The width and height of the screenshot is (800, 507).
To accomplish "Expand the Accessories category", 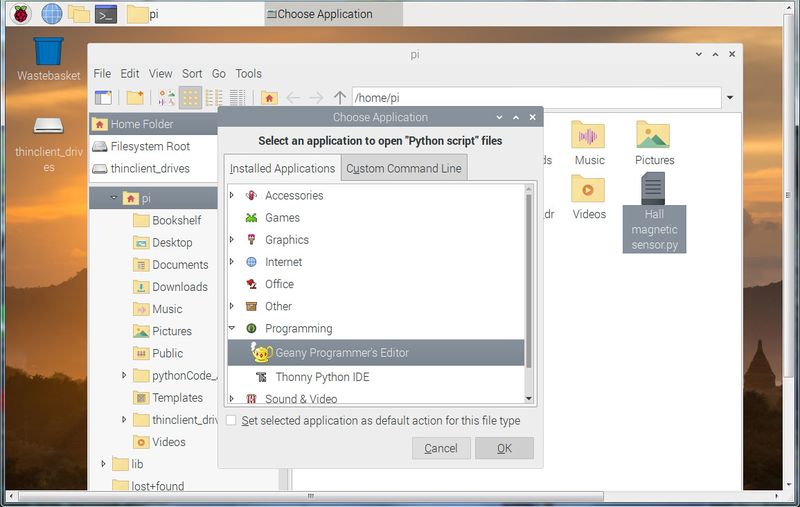I will tap(232, 195).
